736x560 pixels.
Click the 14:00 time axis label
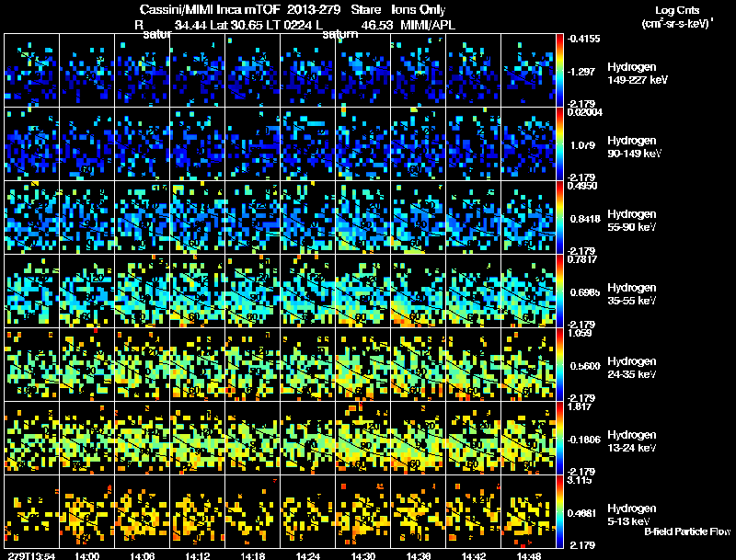click(x=86, y=556)
